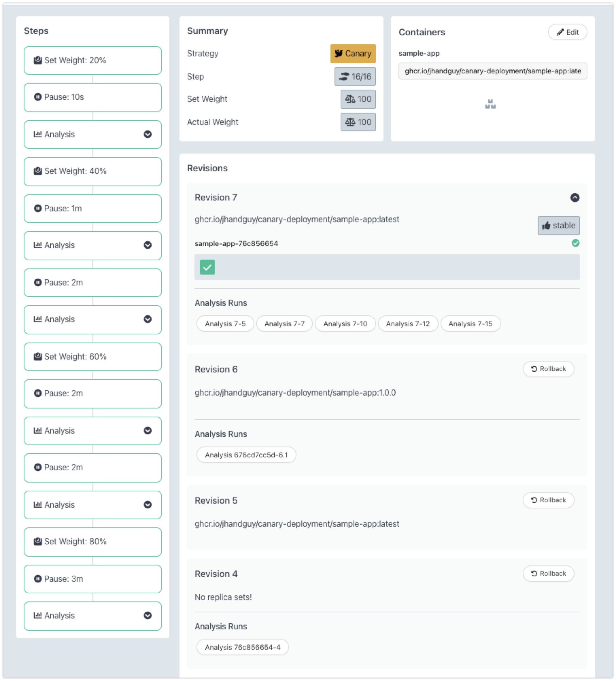Click the green progress bar under Revision 7
Viewport: 616px width, 681px height.
pyautogui.click(x=207, y=267)
